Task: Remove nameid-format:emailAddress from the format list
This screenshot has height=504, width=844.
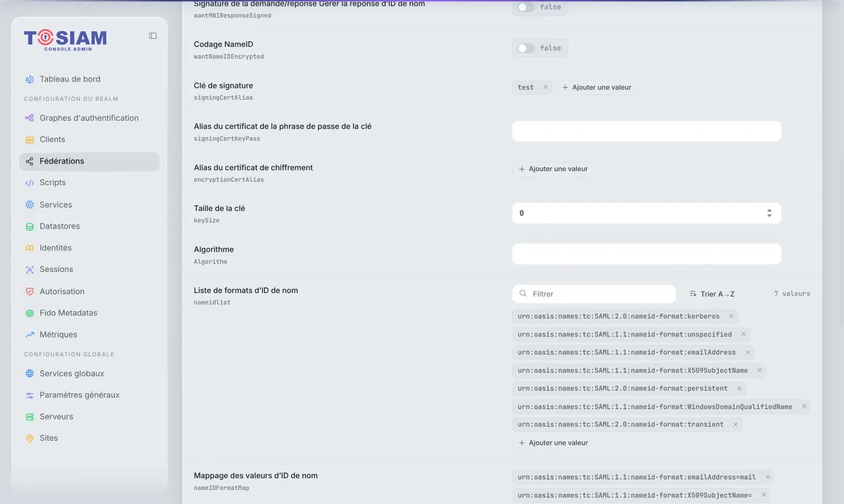Action: [x=748, y=352]
